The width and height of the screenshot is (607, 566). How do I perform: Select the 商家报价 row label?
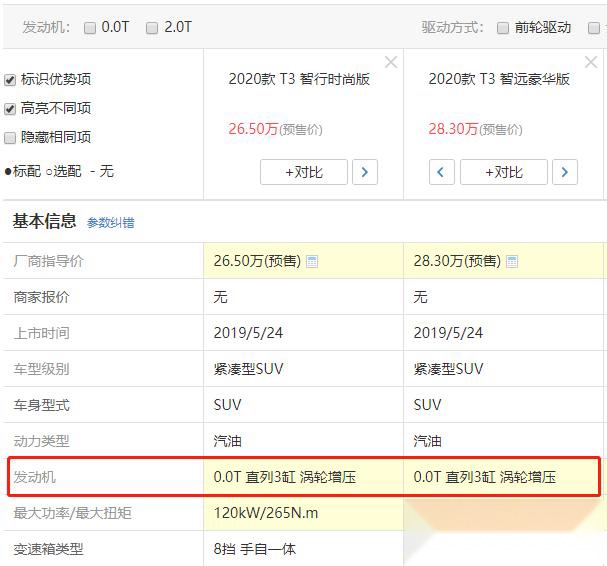(x=41, y=297)
